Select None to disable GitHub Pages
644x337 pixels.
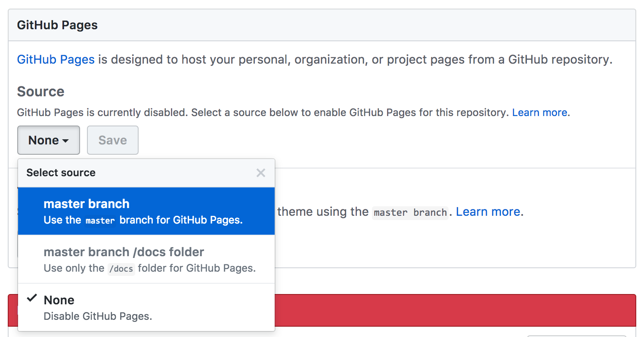coord(146,307)
